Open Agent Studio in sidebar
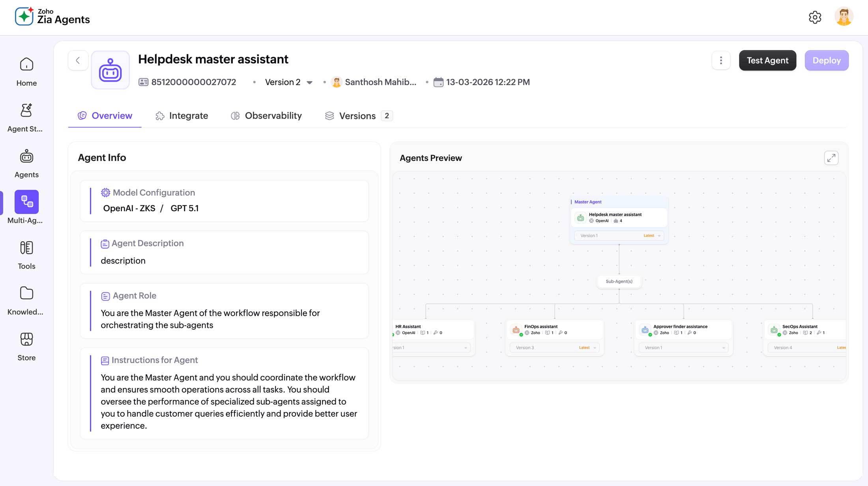 pyautogui.click(x=26, y=111)
